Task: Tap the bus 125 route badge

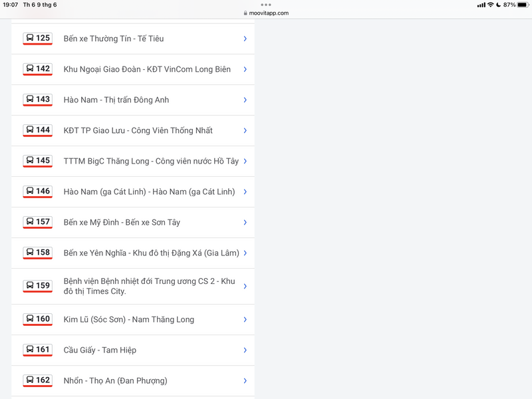Action: click(x=38, y=39)
